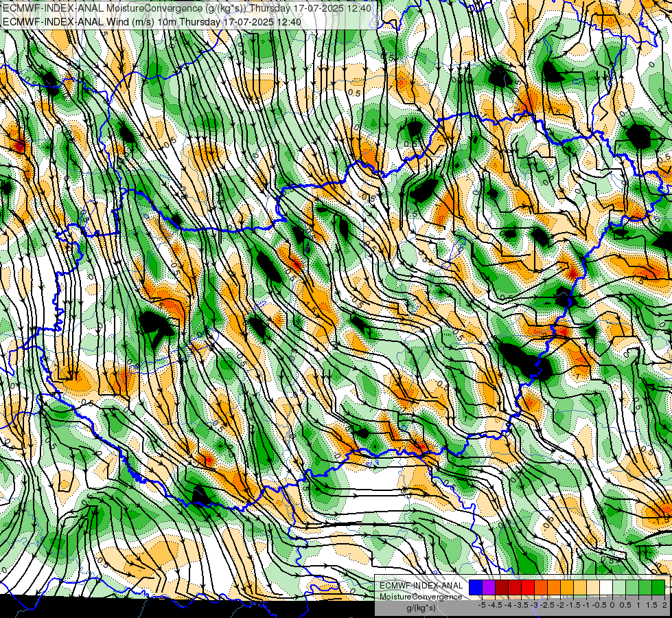This screenshot has height=618, width=672.
Task: Click the -5 tick label on the color scale
Action: pyautogui.click(x=482, y=605)
